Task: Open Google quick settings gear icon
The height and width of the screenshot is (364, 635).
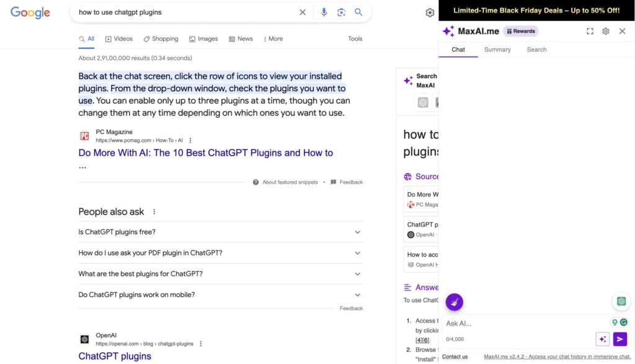Action: (430, 12)
